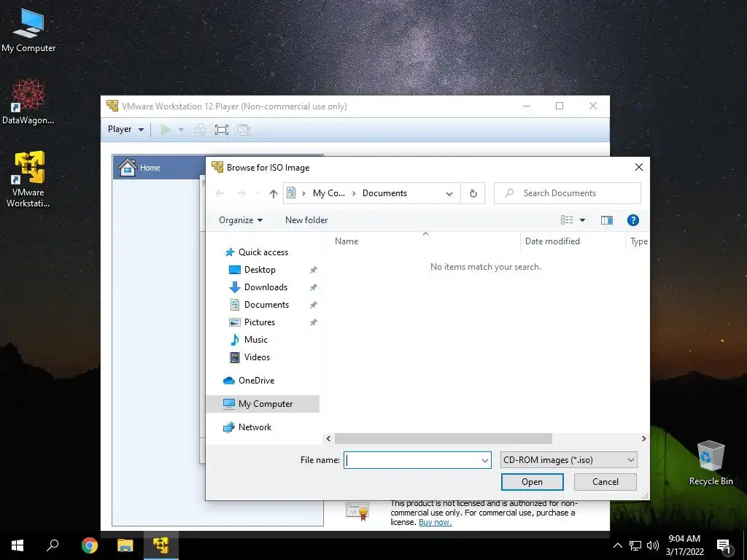
Task: Select Downloads in Quick access
Action: coord(266,287)
